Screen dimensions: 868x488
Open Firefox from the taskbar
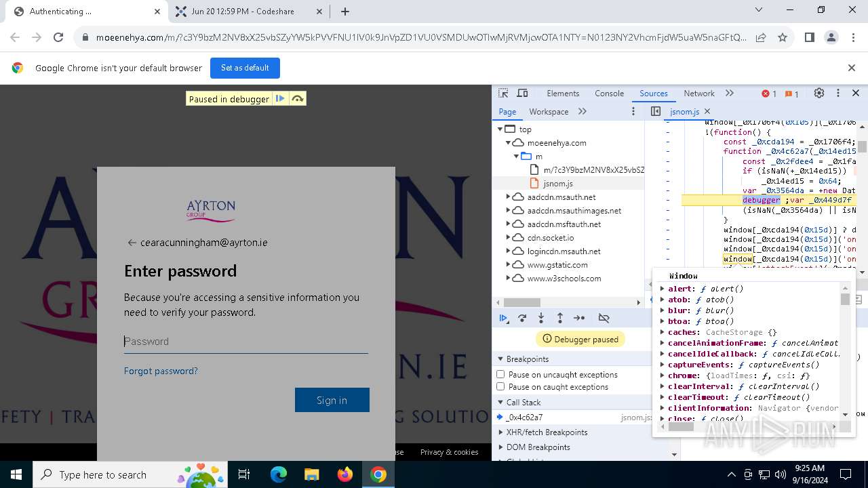[x=345, y=474]
